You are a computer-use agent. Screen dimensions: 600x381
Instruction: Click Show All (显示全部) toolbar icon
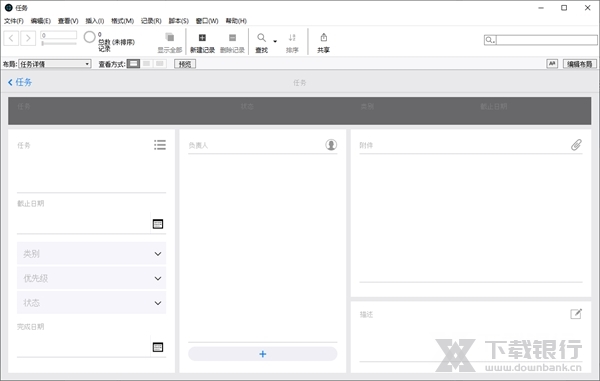click(170, 42)
